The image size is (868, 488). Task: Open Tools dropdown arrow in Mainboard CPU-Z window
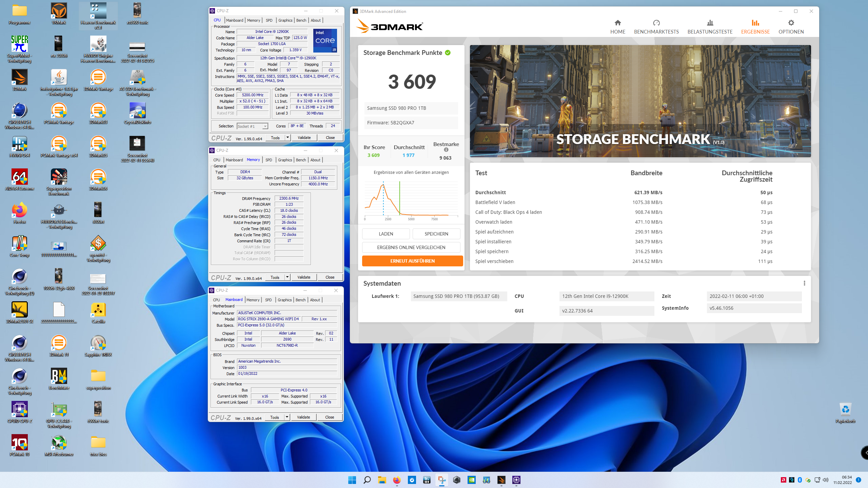click(x=287, y=417)
